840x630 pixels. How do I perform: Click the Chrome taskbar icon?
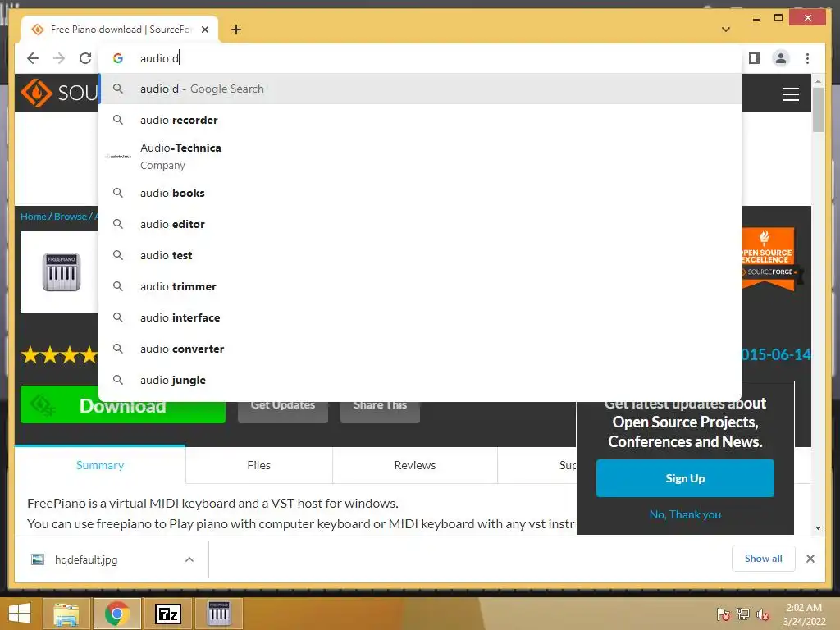117,614
